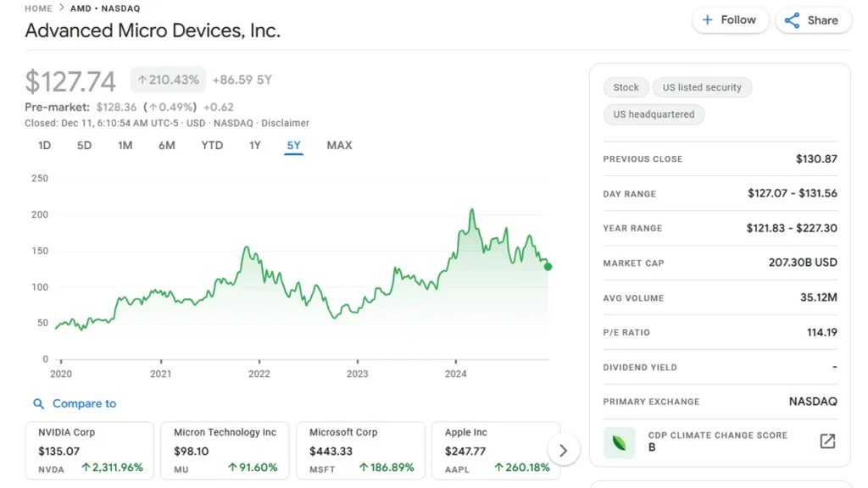Click the Compare to magnifier icon
The image size is (868, 488).
pos(38,404)
